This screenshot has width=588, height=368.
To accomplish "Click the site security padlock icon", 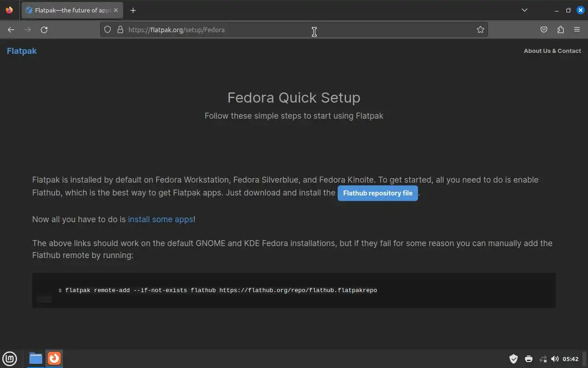I will [x=120, y=29].
